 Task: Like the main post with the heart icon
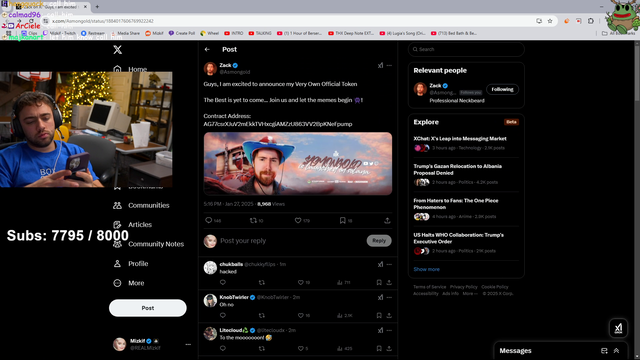click(x=298, y=220)
